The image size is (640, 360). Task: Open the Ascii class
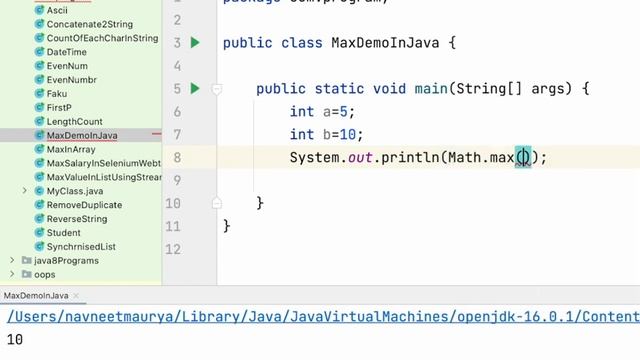coord(57,10)
